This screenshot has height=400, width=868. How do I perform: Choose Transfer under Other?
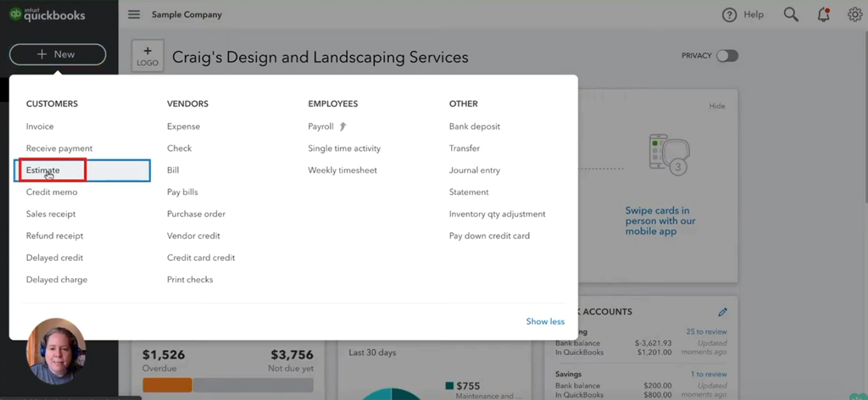(x=465, y=148)
